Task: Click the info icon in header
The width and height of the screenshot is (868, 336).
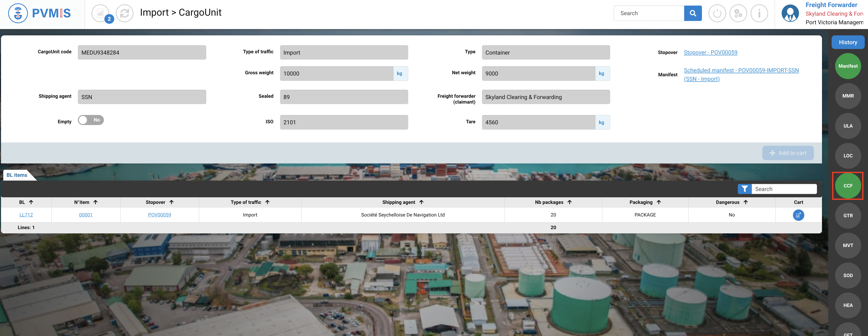Action: (759, 13)
